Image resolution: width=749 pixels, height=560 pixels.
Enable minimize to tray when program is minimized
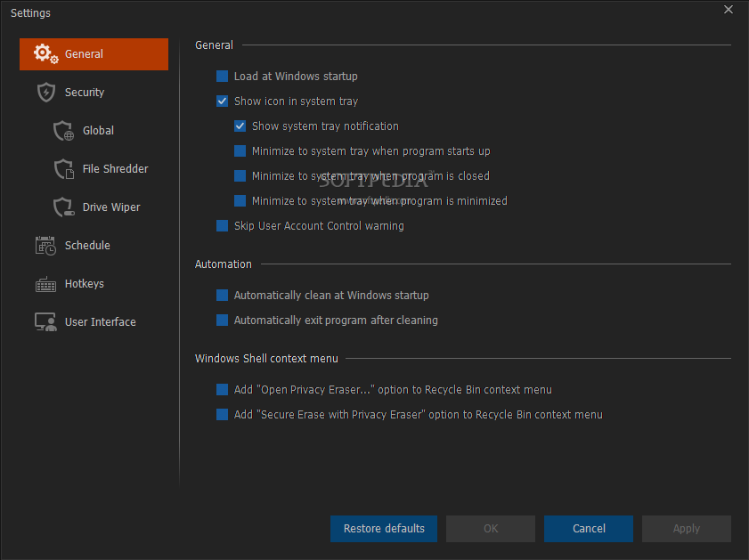tap(240, 200)
